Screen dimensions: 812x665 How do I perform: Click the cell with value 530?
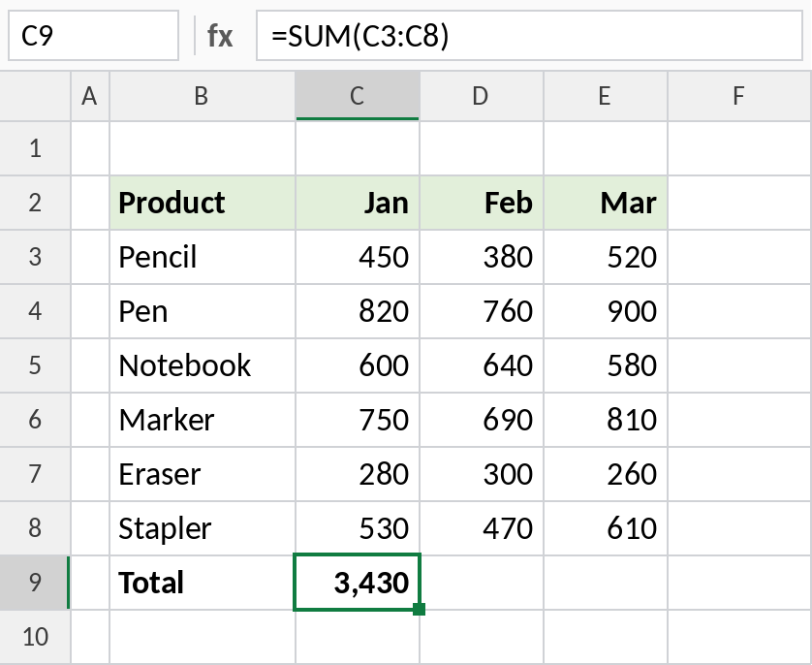tap(358, 528)
